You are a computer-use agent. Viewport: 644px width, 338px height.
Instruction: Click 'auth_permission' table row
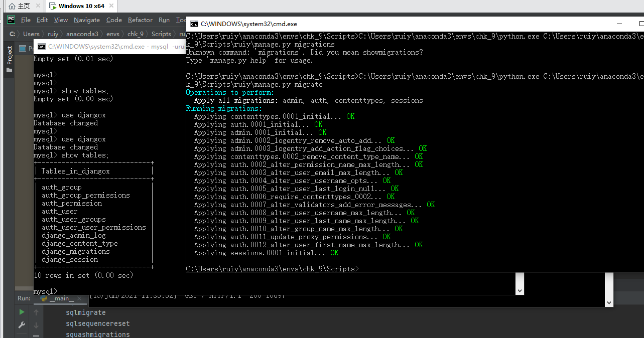(72, 203)
